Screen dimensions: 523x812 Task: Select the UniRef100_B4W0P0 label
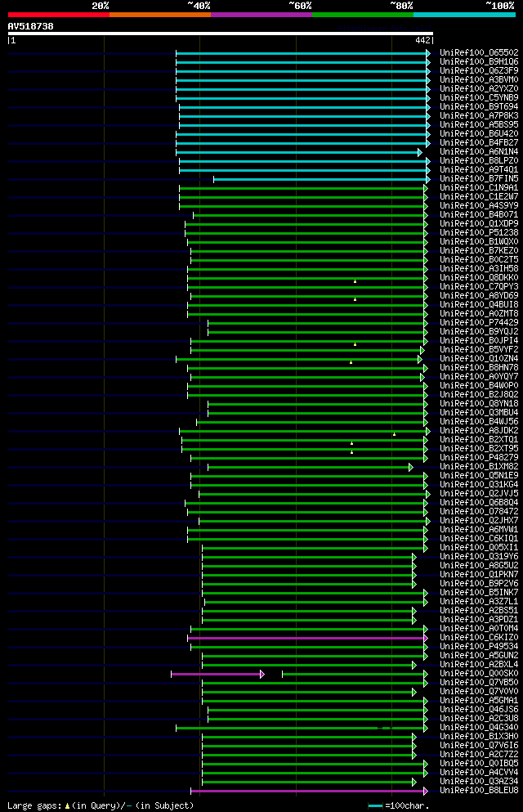479,386
